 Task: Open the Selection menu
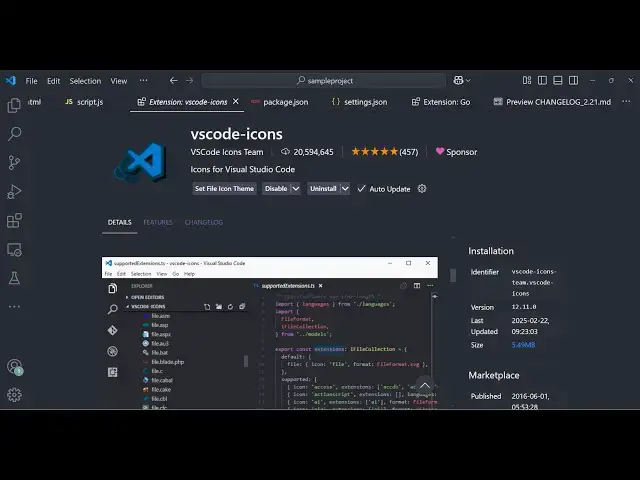(x=85, y=81)
